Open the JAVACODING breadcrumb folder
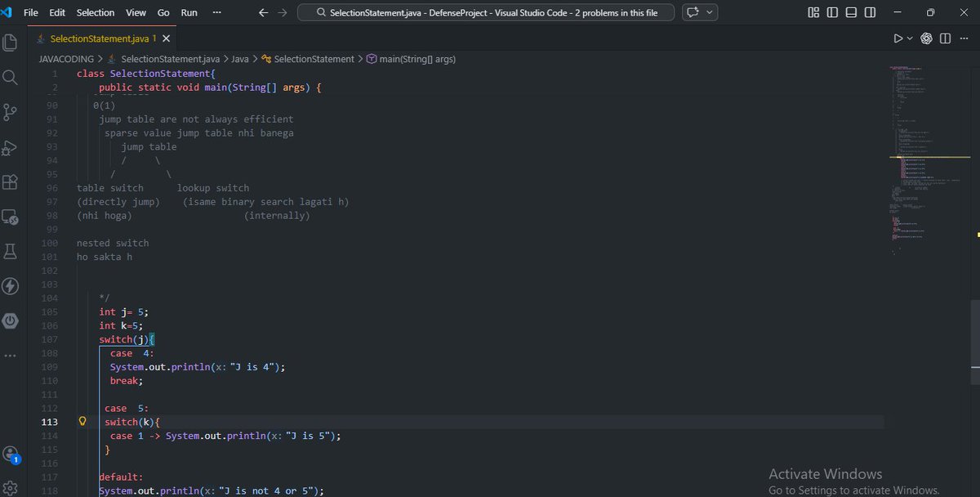The height and width of the screenshot is (497, 980). [66, 59]
